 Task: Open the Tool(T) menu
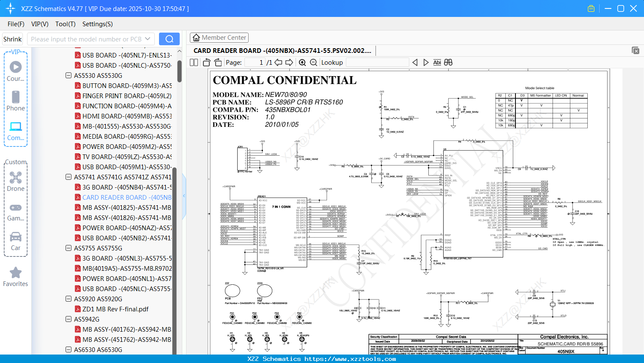click(66, 24)
